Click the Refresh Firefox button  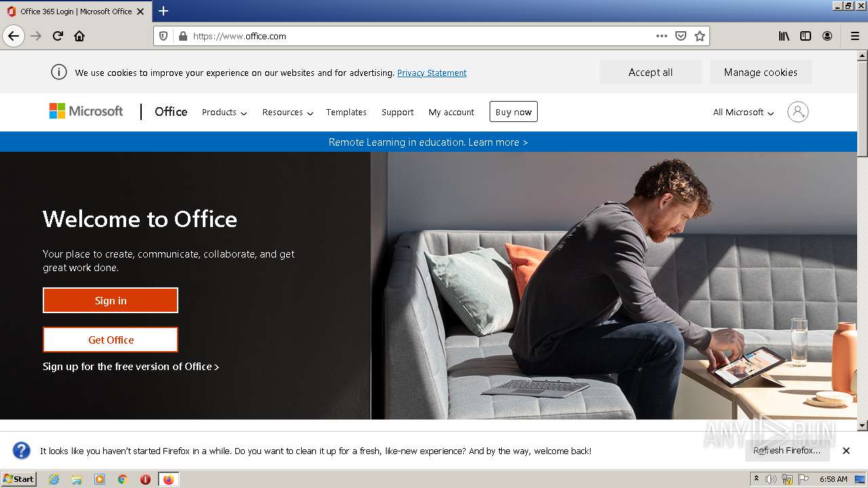[787, 451]
